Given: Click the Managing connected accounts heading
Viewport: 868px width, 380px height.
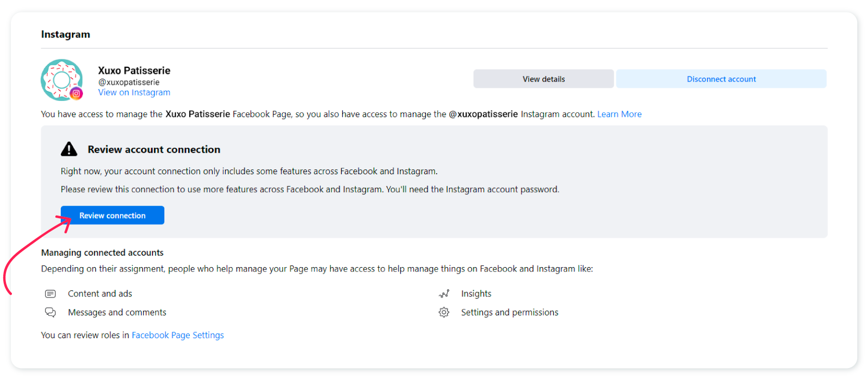Looking at the screenshot, I should 103,252.
